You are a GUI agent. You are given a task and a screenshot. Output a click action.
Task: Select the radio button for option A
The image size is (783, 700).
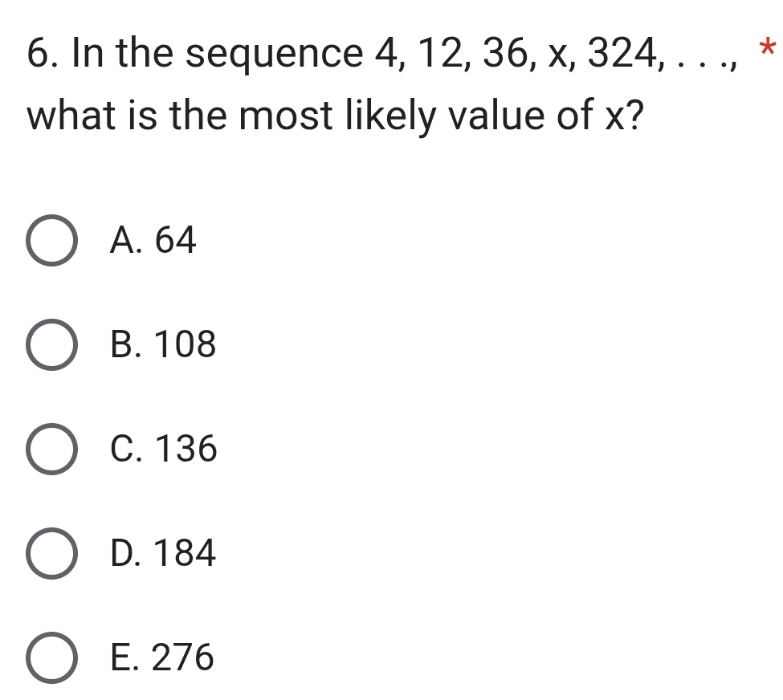54,241
